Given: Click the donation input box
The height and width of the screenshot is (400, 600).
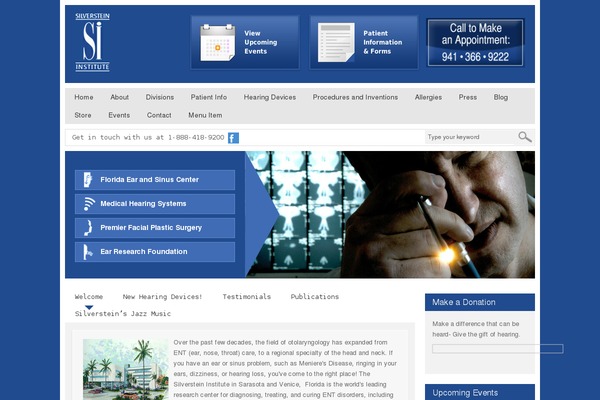Looking at the screenshot, I should pyautogui.click(x=497, y=349).
